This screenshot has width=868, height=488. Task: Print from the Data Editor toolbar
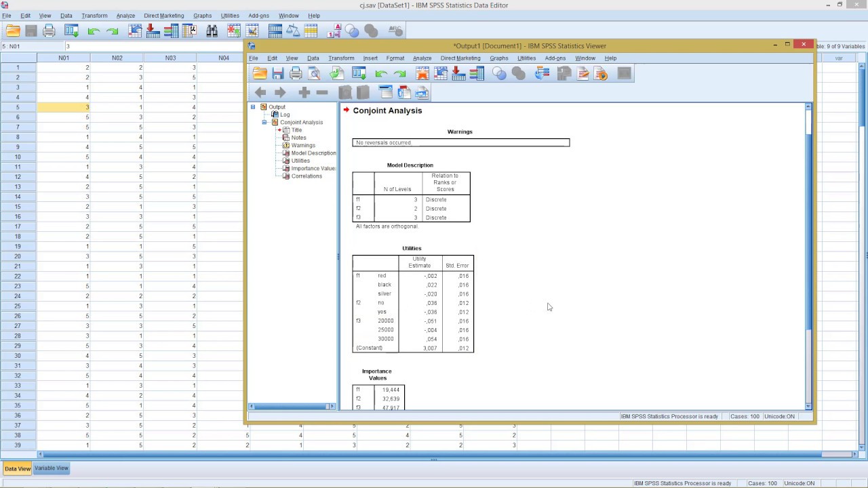pyautogui.click(x=49, y=30)
